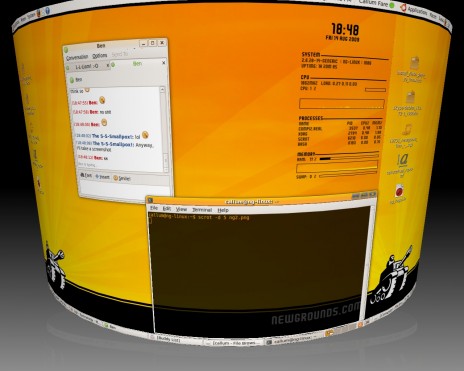Close the Ben chat window
Viewport: 464px width, 371px height.
162,43
